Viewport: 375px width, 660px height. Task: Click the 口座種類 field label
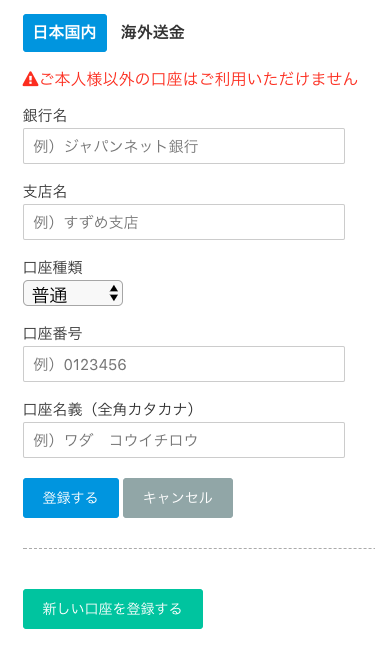pyautogui.click(x=53, y=267)
